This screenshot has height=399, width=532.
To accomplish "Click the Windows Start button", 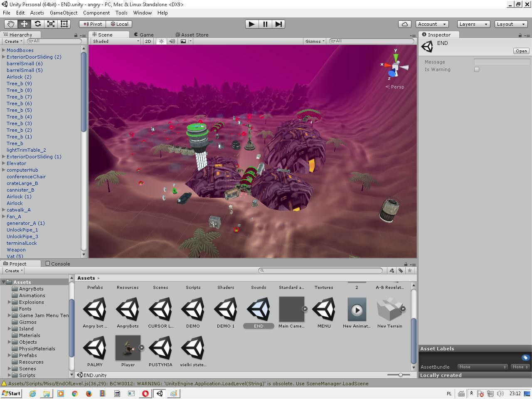I will (11, 393).
